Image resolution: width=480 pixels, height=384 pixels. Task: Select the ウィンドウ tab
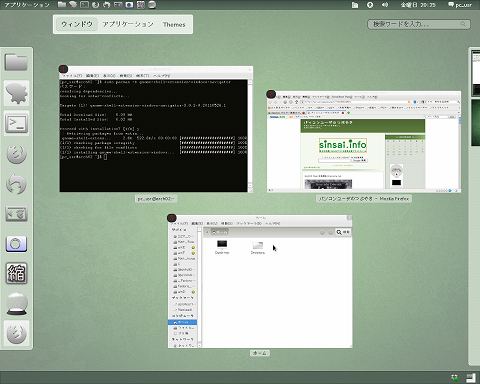(77, 24)
